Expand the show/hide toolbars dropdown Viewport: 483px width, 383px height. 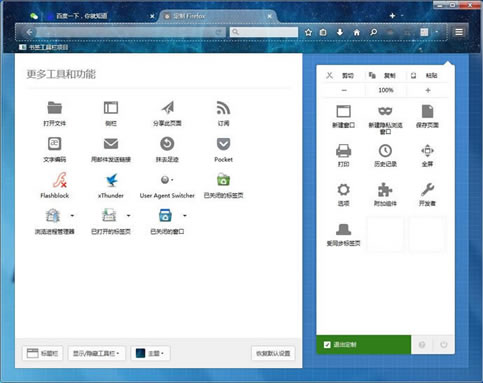(x=97, y=353)
